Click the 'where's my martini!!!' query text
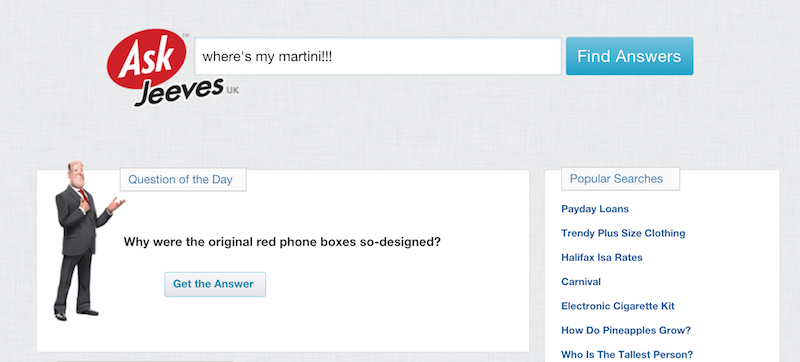Screen dimensions: 800x362 point(267,57)
